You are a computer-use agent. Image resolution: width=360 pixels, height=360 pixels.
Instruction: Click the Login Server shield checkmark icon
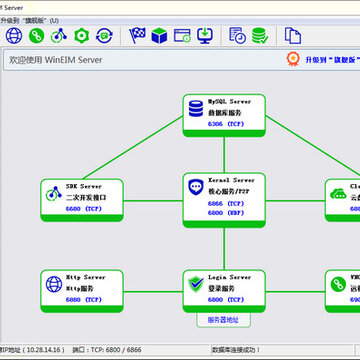(x=196, y=284)
